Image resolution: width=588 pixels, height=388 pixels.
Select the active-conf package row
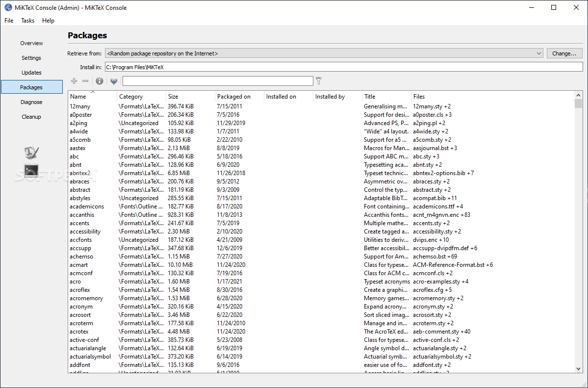point(321,340)
